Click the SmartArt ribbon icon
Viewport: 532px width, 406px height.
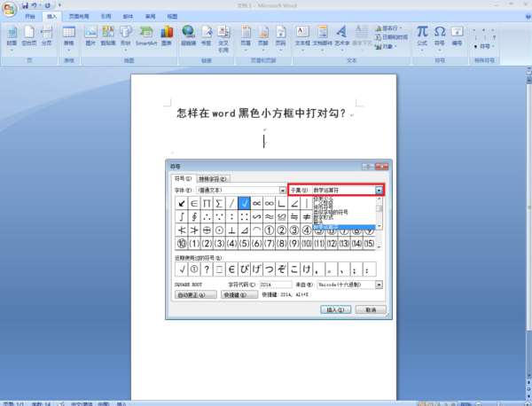coord(146,35)
